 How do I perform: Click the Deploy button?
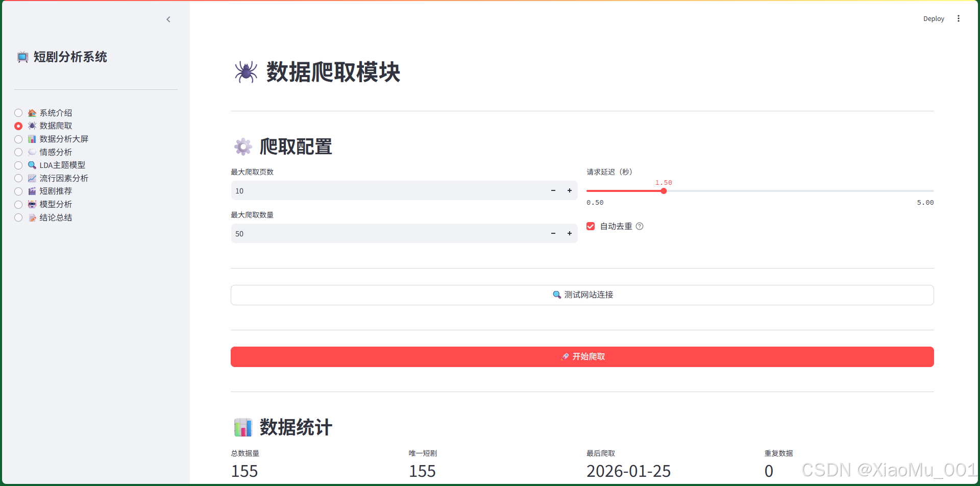934,19
